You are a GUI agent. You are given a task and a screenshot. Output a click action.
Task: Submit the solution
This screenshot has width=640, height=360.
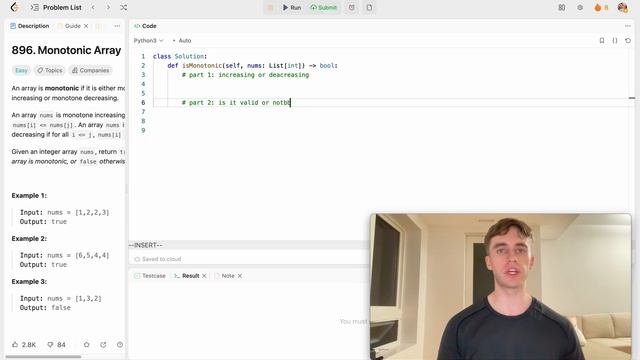pyautogui.click(x=323, y=7)
